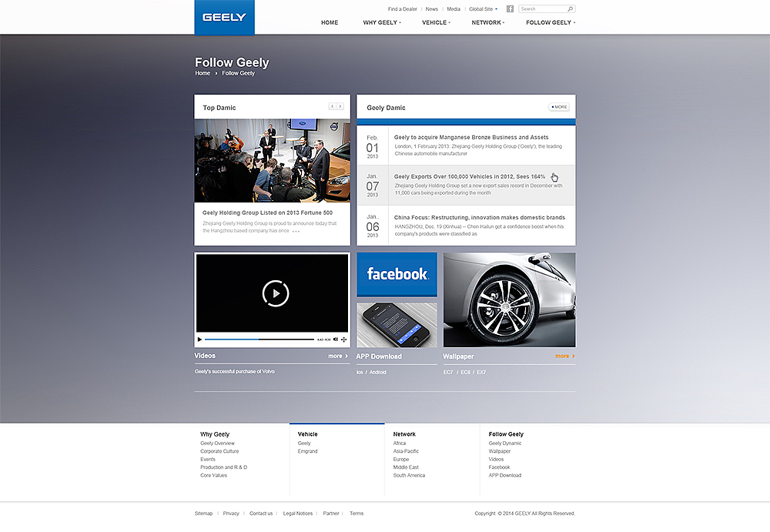Open the Global Site dropdown
This screenshot has height=532, width=770.
[x=484, y=8]
